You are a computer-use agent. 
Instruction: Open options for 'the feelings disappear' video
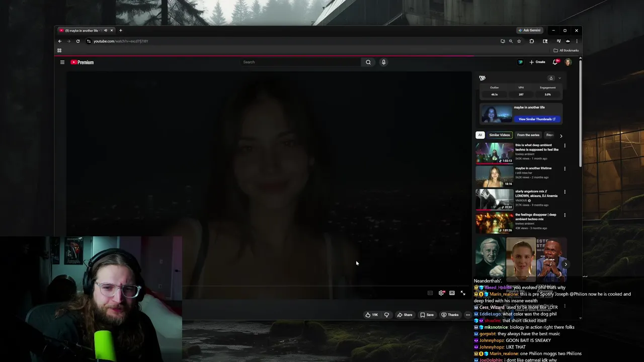[x=565, y=215]
